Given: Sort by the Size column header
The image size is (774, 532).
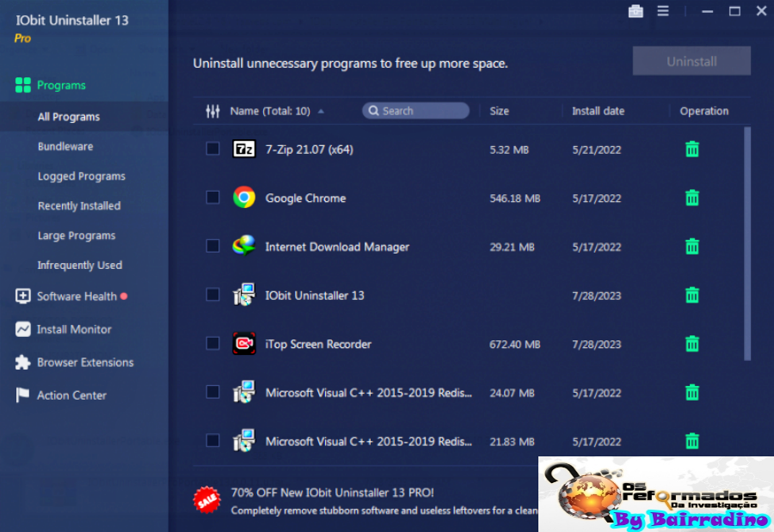Looking at the screenshot, I should pyautogui.click(x=499, y=111).
